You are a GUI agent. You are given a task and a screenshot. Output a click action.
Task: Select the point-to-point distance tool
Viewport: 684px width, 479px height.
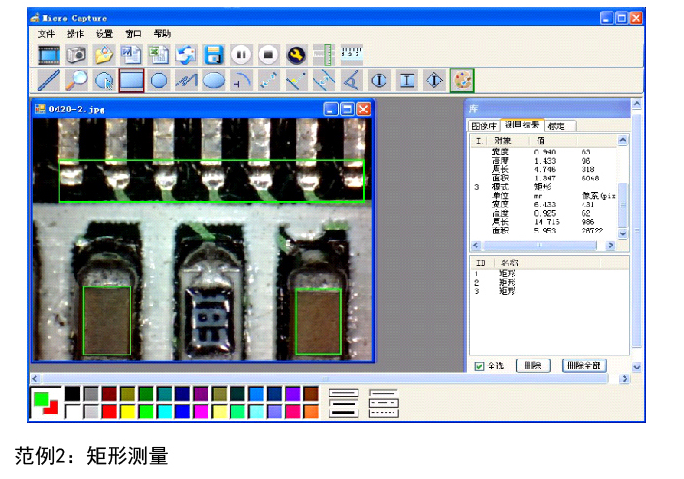click(x=269, y=80)
